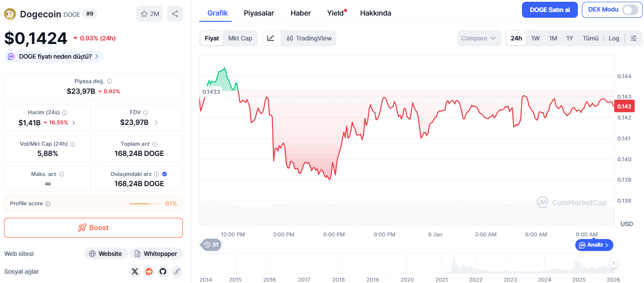Click the Boost button
The width and height of the screenshot is (644, 283).
pyautogui.click(x=94, y=227)
